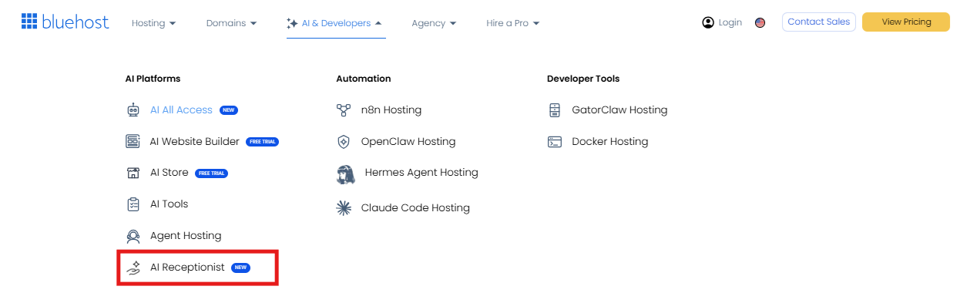
Task: Click the AI Website Builder icon
Action: [x=133, y=142]
